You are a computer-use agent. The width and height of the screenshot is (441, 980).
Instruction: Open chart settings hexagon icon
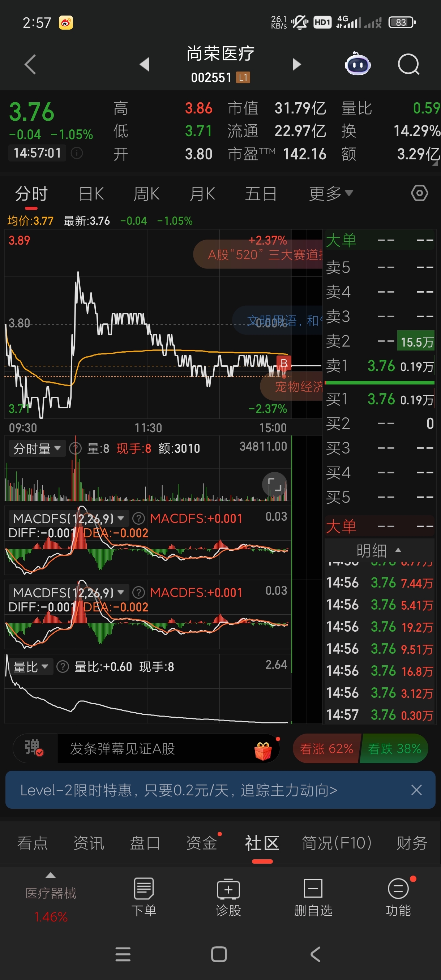coord(419,193)
